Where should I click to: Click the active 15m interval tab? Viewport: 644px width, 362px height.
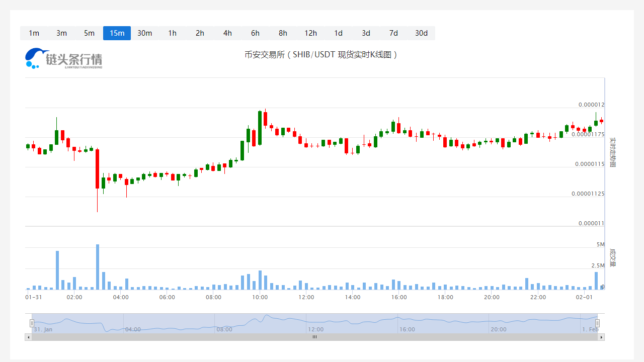point(117,33)
